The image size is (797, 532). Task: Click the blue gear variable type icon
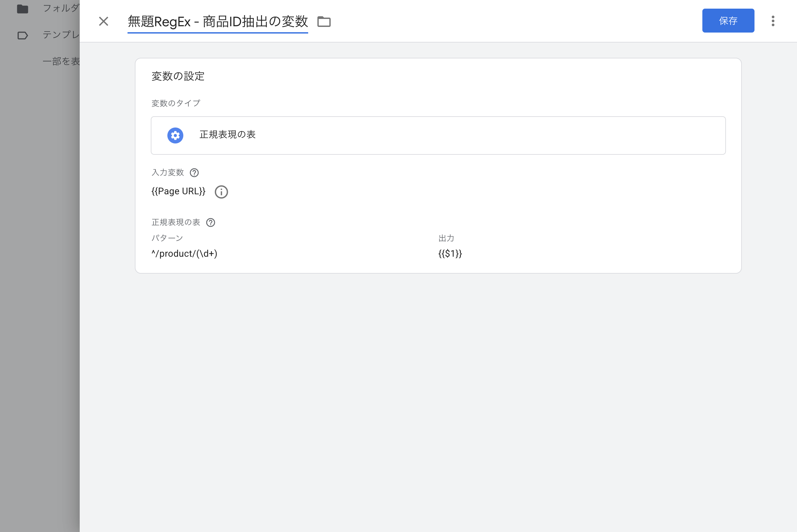[175, 135]
